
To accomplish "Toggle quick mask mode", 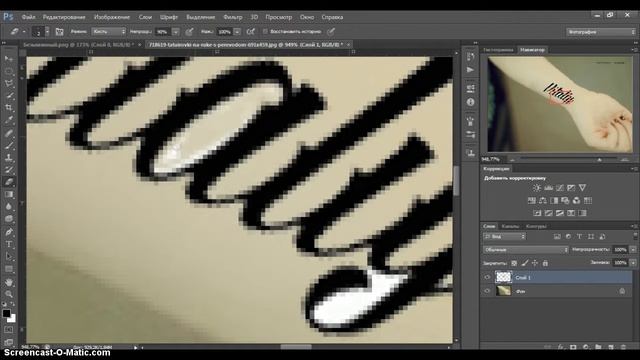I will 9,329.
